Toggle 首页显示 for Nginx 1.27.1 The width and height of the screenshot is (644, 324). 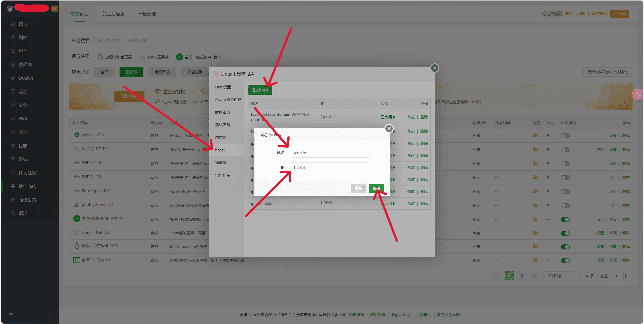click(565, 136)
